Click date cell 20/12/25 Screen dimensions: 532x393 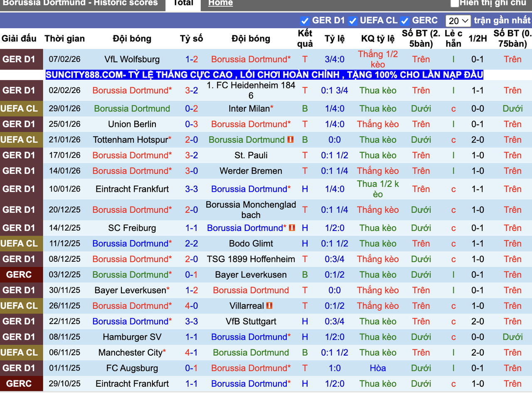(x=65, y=210)
